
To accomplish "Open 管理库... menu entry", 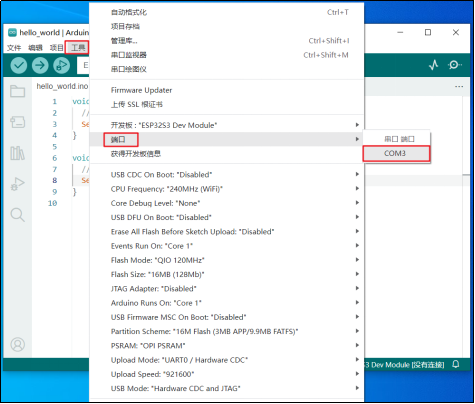I will tap(227, 41).
